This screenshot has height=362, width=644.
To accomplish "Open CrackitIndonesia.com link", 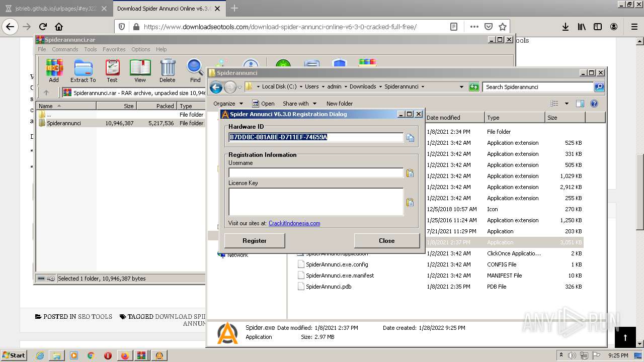I will [x=294, y=223].
